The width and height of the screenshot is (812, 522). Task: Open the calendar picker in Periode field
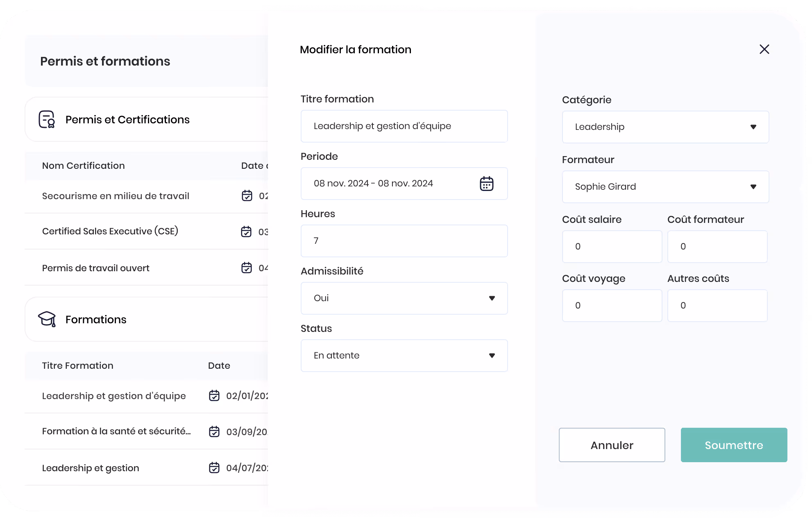(486, 184)
